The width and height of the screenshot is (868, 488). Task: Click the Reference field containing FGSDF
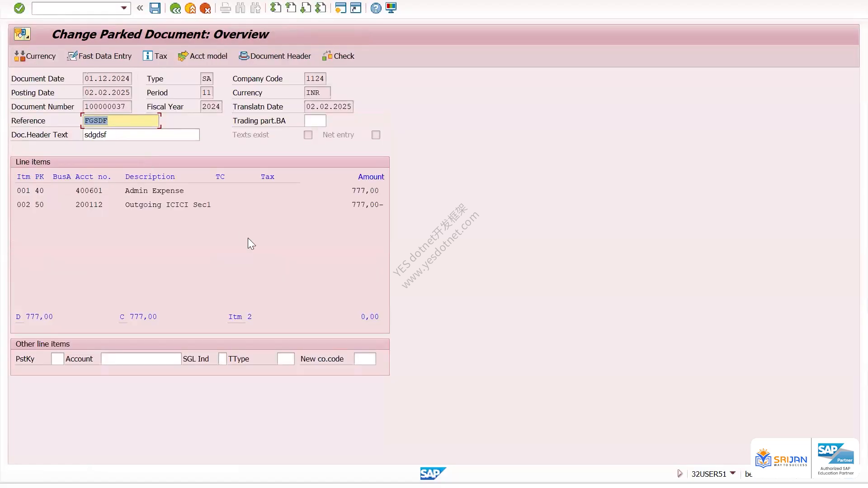point(121,121)
